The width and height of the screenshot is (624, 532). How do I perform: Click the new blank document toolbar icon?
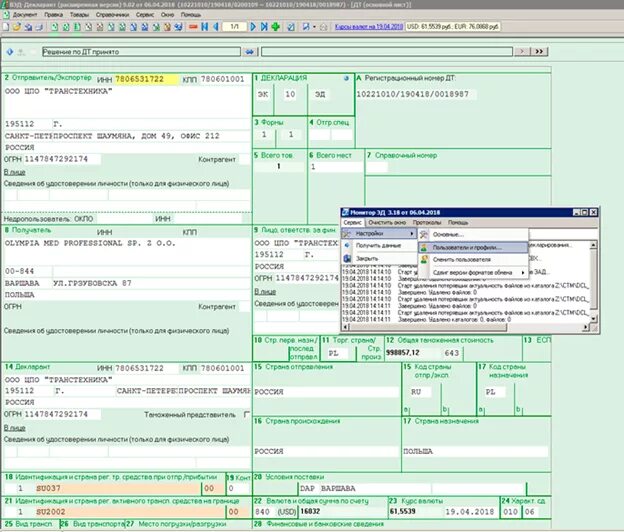(x=6, y=27)
